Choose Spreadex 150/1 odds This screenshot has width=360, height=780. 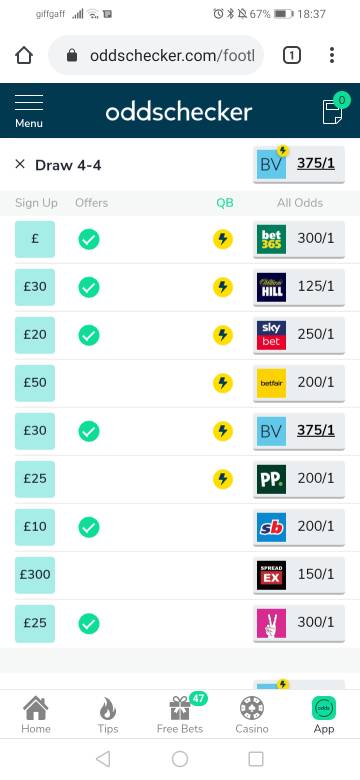[x=299, y=575]
